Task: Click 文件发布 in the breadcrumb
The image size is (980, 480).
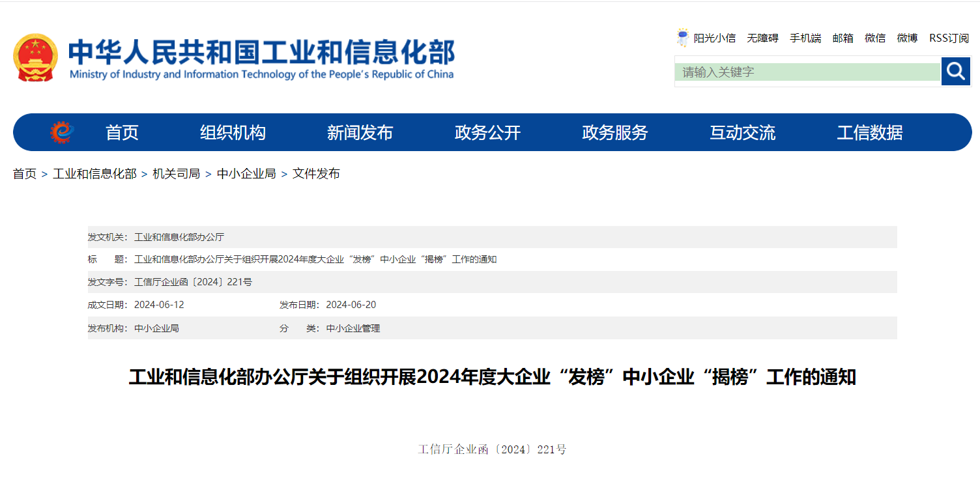Action: [x=316, y=174]
